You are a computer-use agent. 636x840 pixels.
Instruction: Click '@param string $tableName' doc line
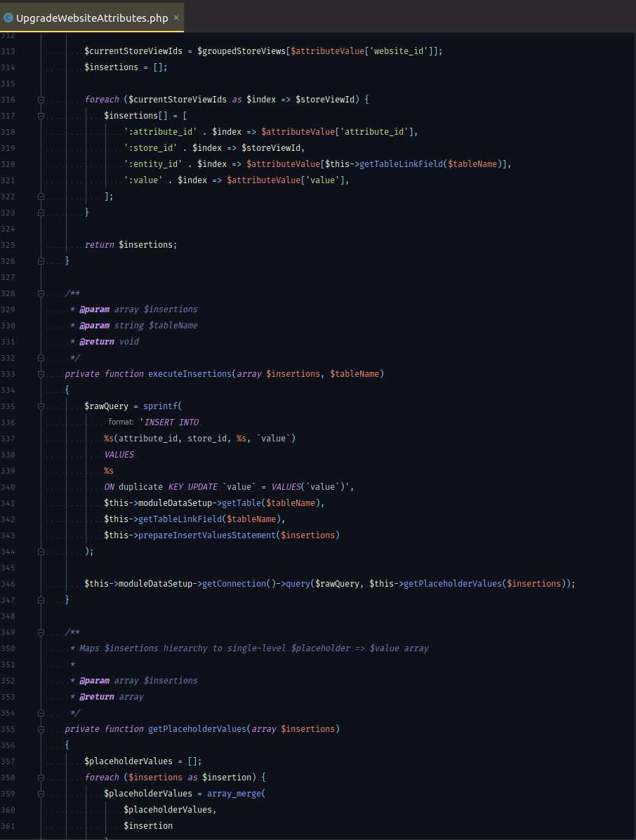[x=138, y=325]
